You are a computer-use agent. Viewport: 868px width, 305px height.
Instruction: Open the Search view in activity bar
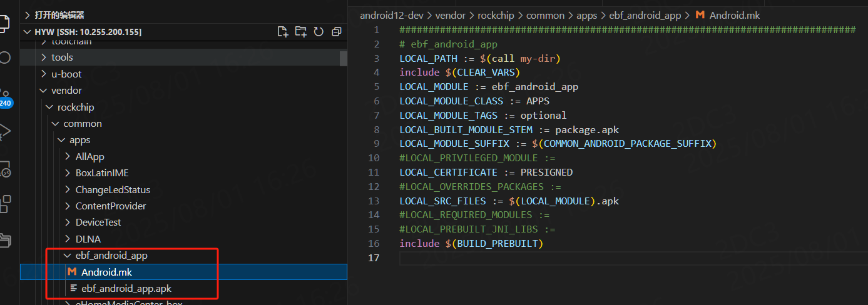(x=4, y=58)
